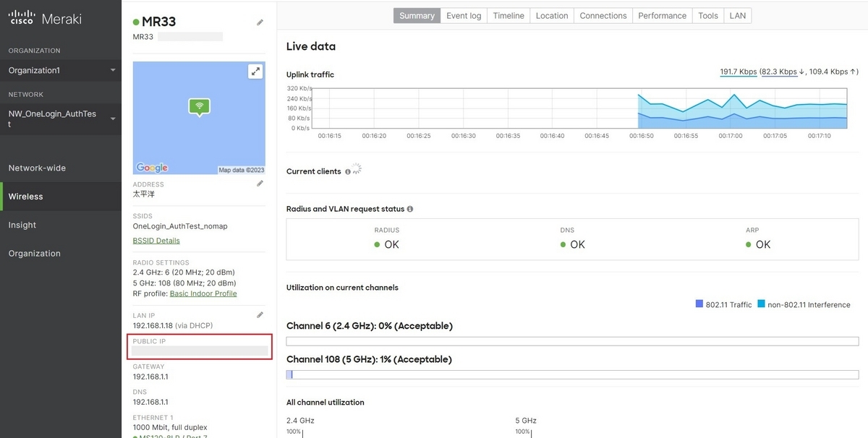Switch to the Summary tab

click(417, 15)
